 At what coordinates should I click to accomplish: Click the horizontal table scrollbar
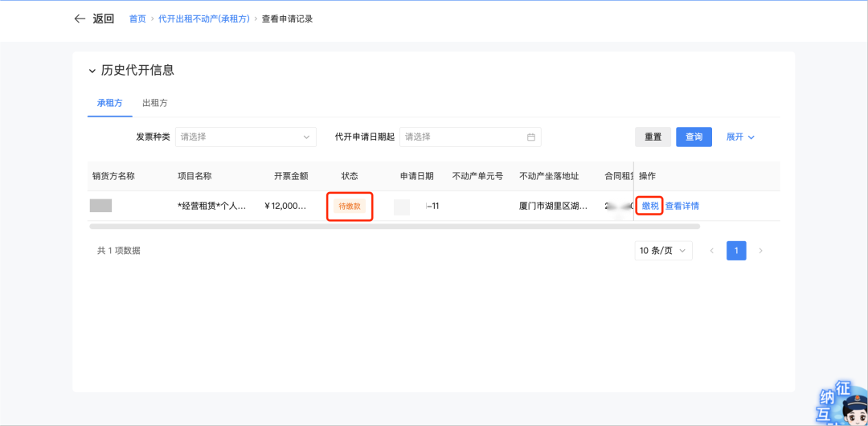pos(395,226)
